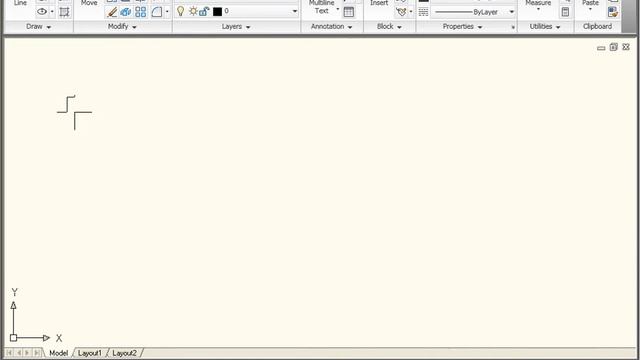Click the black layer color swatch
Viewport: 640px width, 360px height.
(217, 11)
